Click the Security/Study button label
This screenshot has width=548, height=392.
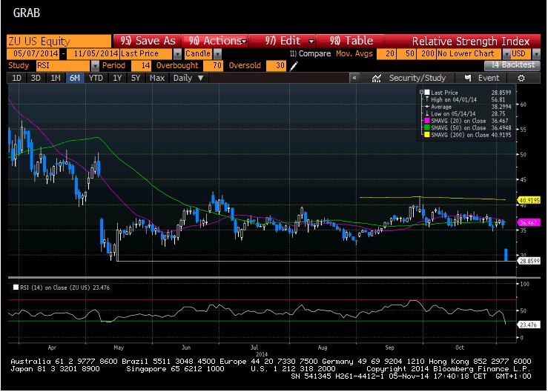pos(417,78)
